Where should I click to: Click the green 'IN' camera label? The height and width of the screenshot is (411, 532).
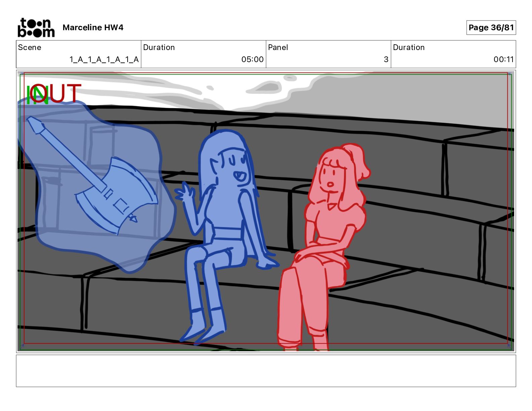tap(37, 95)
